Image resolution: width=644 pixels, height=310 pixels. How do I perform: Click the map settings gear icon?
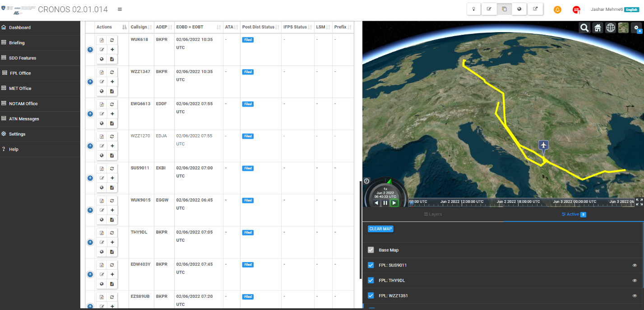[x=637, y=28]
